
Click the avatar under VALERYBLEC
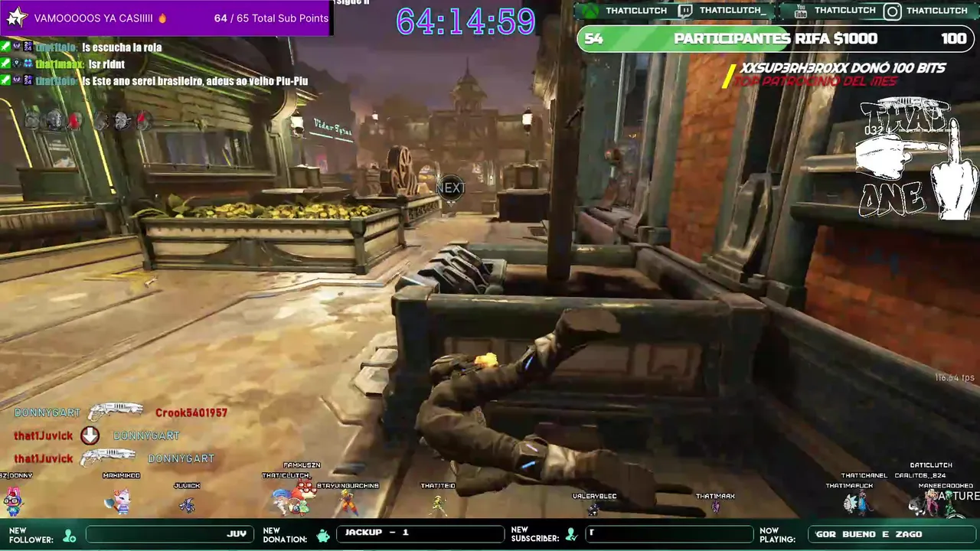pos(593,509)
